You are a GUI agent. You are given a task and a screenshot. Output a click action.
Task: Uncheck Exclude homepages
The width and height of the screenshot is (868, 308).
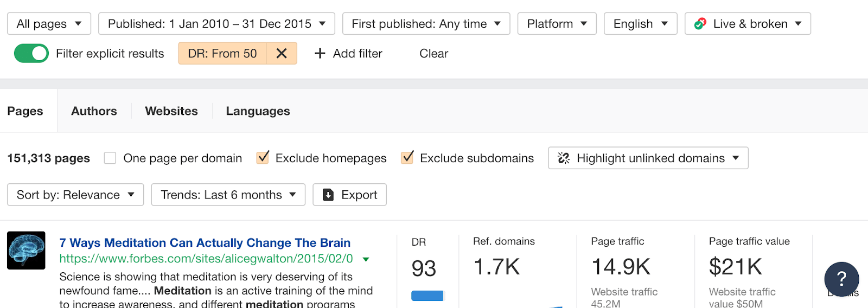point(263,158)
